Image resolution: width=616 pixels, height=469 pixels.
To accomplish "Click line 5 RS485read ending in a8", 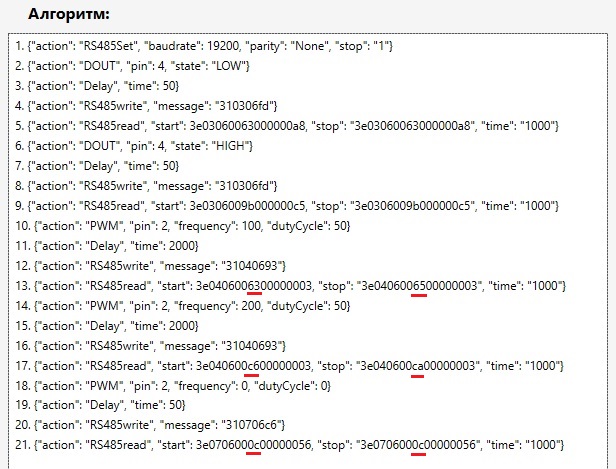I will click(x=288, y=125).
